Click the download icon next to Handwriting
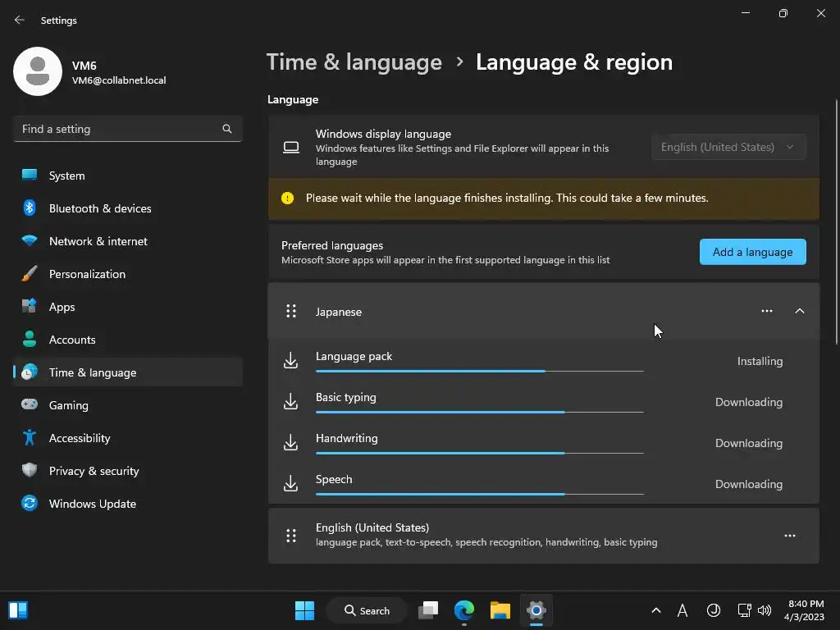This screenshot has height=630, width=840. coord(290,442)
